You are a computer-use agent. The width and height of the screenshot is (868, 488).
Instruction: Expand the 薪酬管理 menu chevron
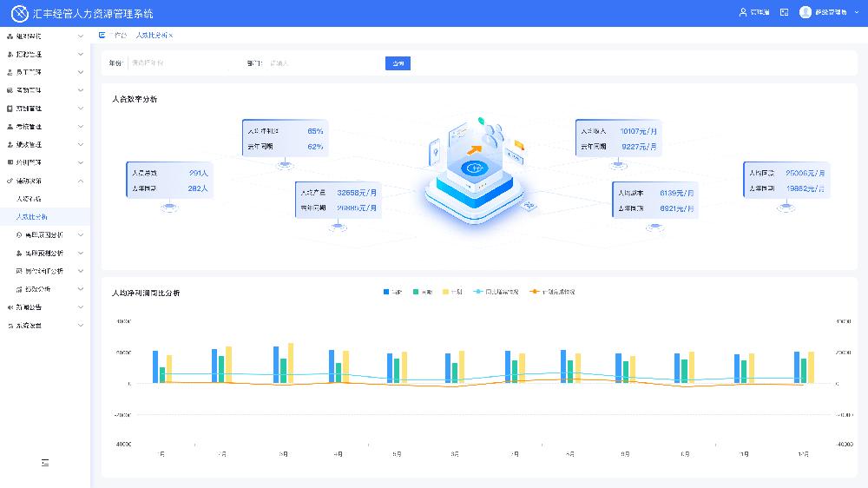[x=80, y=109]
